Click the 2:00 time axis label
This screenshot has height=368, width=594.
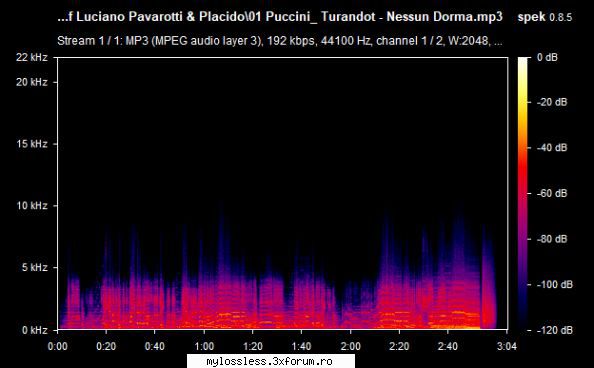(x=350, y=346)
